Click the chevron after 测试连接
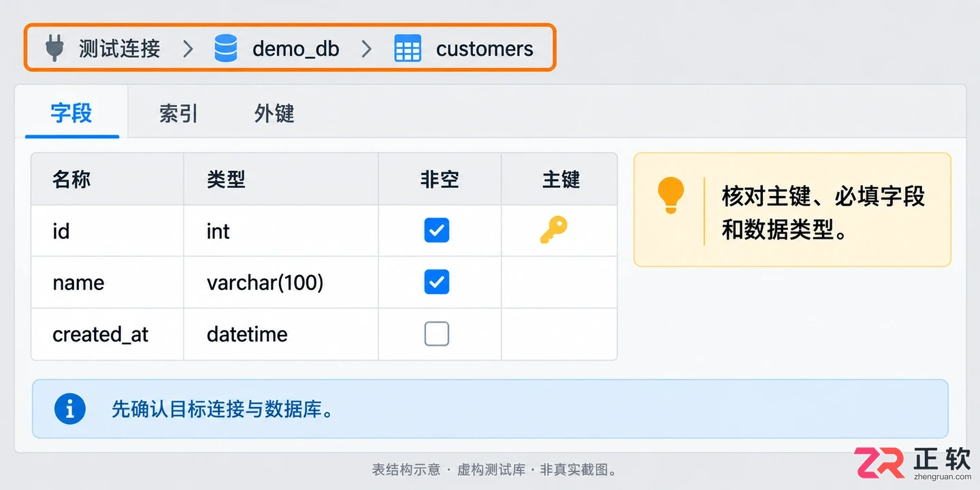The height and width of the screenshot is (490, 980). 188,49
